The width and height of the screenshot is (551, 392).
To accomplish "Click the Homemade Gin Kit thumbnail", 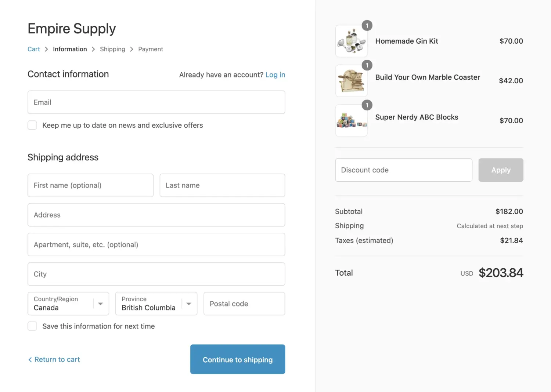I will coord(352,41).
